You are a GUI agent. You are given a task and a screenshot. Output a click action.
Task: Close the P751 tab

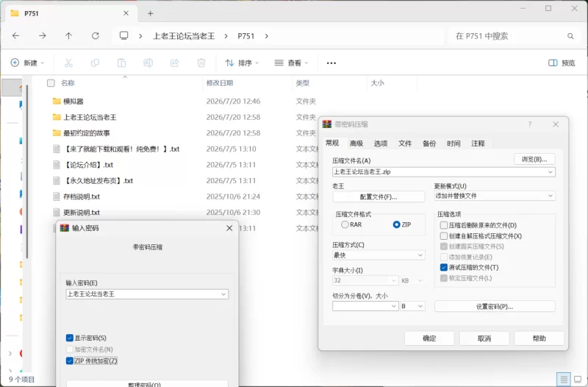[x=126, y=13]
